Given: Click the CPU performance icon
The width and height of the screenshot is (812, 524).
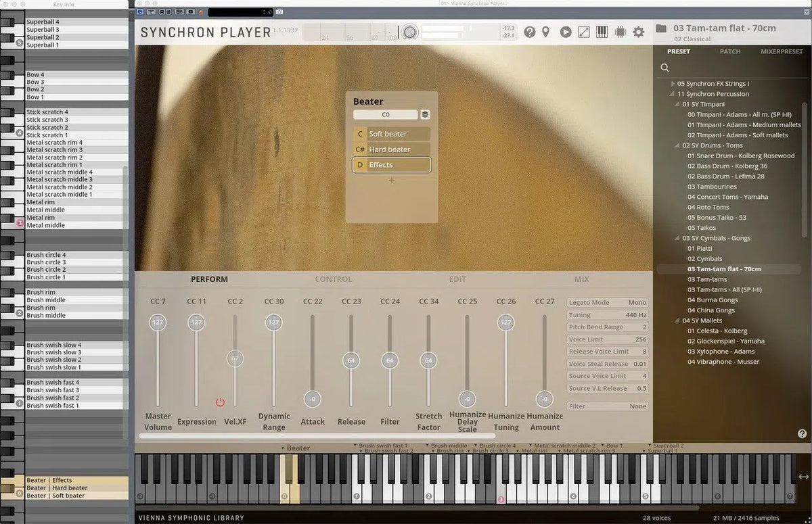Looking at the screenshot, I should 620,32.
